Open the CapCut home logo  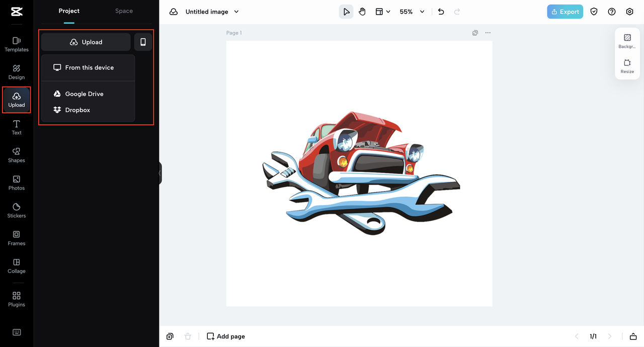click(x=16, y=12)
